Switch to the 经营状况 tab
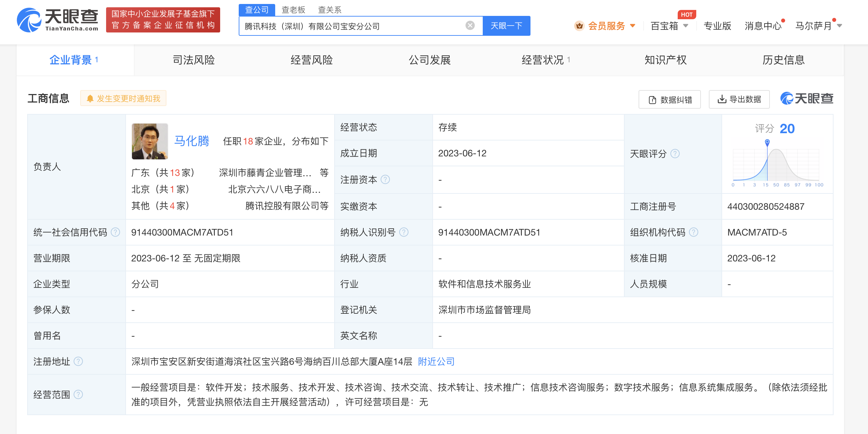 546,60
